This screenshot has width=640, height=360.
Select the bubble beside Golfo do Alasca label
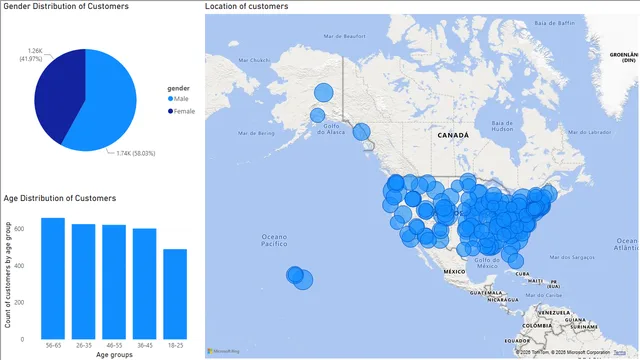point(318,116)
